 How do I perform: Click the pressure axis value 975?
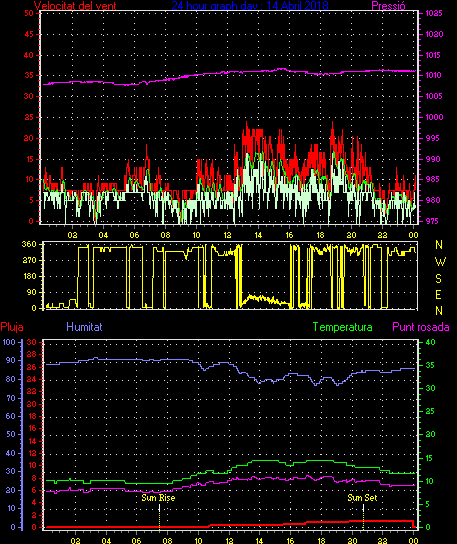tap(432, 221)
